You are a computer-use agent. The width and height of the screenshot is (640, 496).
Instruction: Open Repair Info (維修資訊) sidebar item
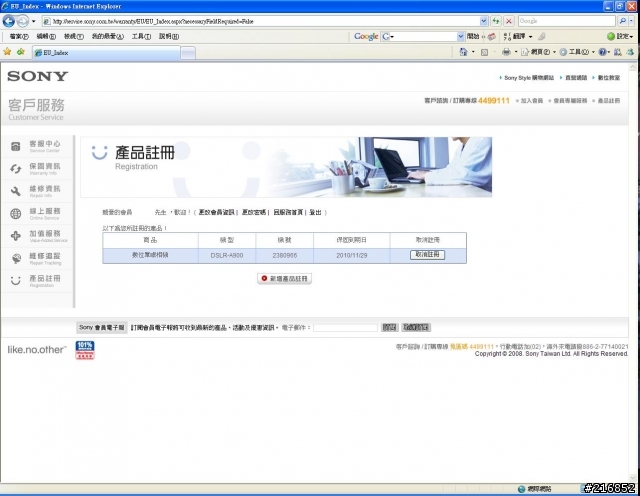pyautogui.click(x=38, y=191)
